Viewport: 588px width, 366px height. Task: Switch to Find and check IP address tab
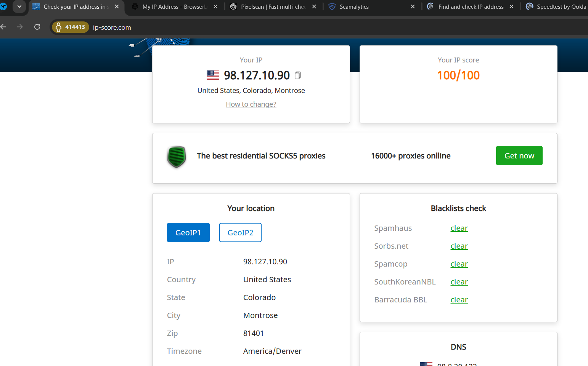(x=470, y=7)
